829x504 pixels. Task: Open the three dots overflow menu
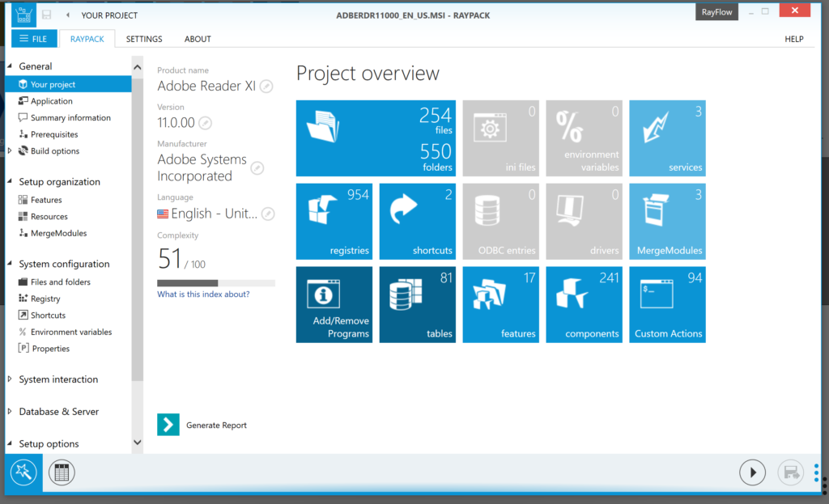[x=816, y=472]
